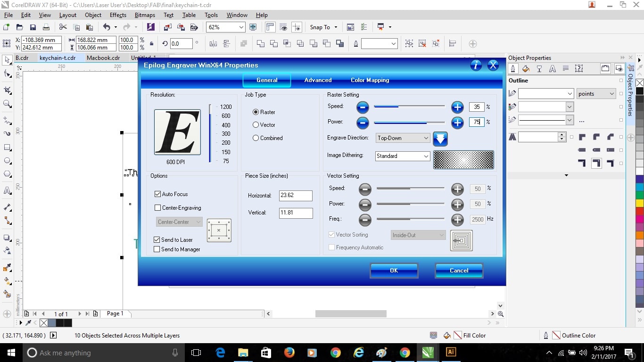Image resolution: width=644 pixels, height=362 pixels.
Task: Enable the Center-Engraving checkbox
Action: click(x=157, y=208)
